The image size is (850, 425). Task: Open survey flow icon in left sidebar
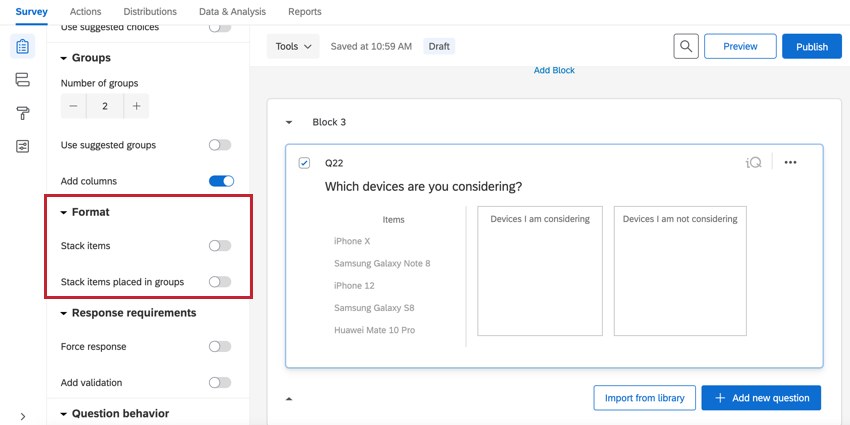[23, 80]
